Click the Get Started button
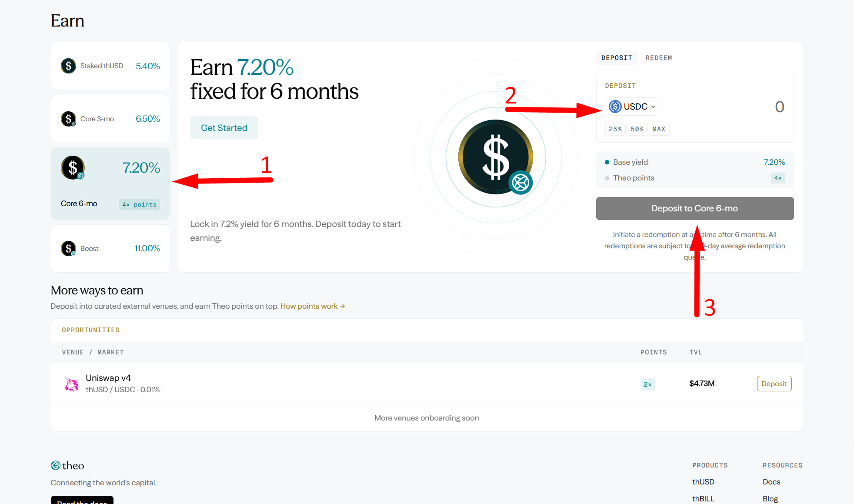Screen dimensions: 854x504 pyautogui.click(x=224, y=128)
